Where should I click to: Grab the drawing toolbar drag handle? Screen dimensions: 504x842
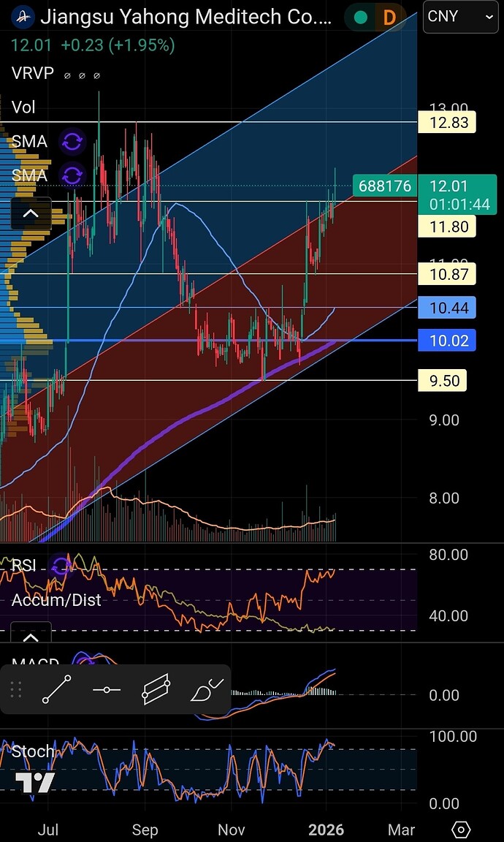pos(16,689)
